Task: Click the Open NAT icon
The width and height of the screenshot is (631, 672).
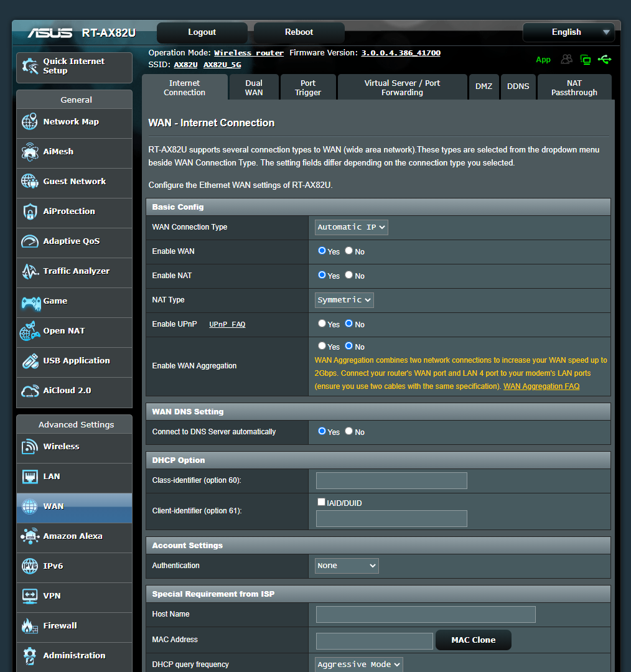Action: coord(30,331)
